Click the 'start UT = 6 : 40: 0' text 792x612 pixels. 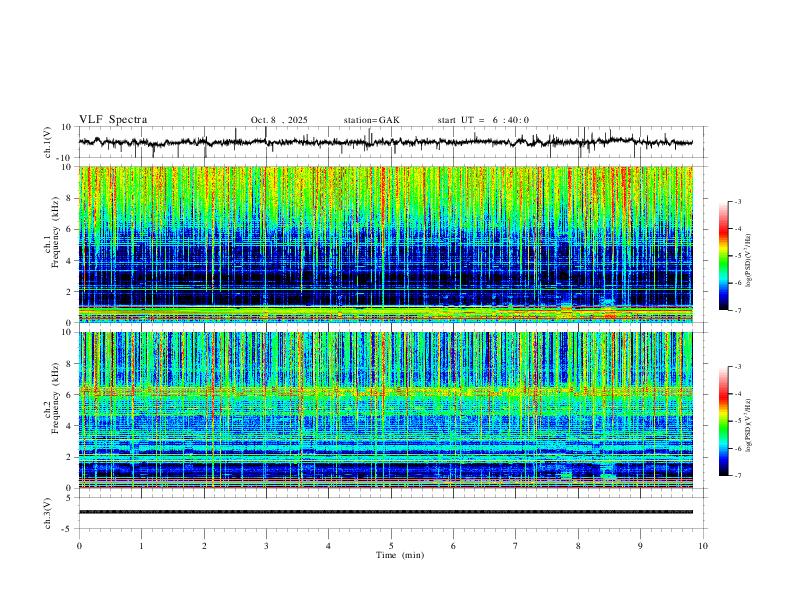[483, 120]
